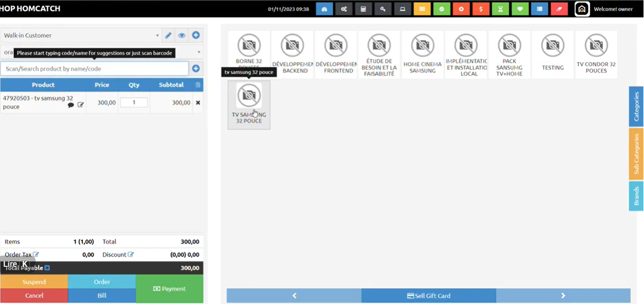Open the Brands side tab
Screen dimensions: 644x304
(636, 196)
